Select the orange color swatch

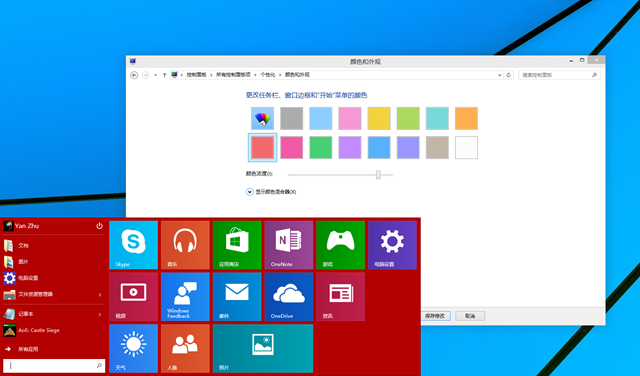467,118
